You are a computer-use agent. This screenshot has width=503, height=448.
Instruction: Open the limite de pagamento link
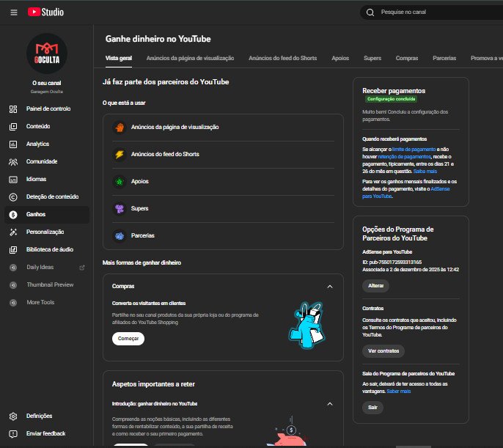(414, 150)
